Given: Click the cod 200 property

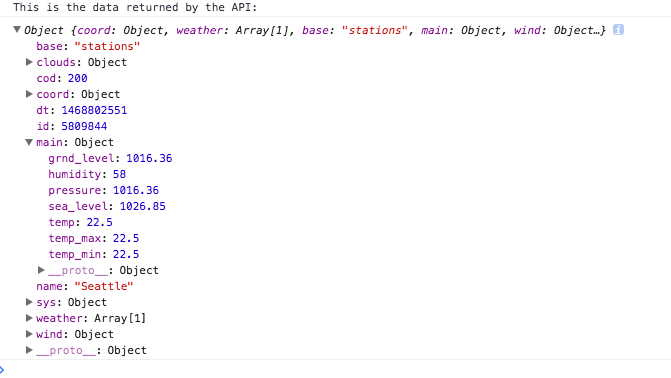Looking at the screenshot, I should pos(62,78).
